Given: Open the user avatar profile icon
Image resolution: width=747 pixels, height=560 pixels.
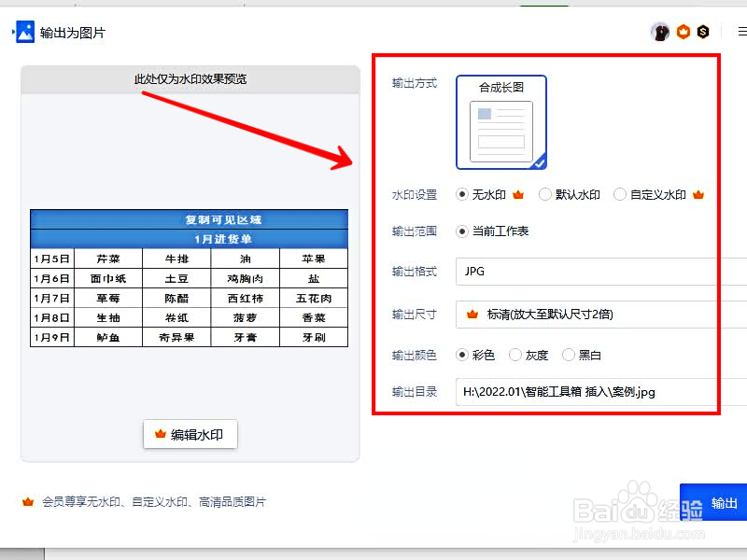Looking at the screenshot, I should (x=659, y=31).
